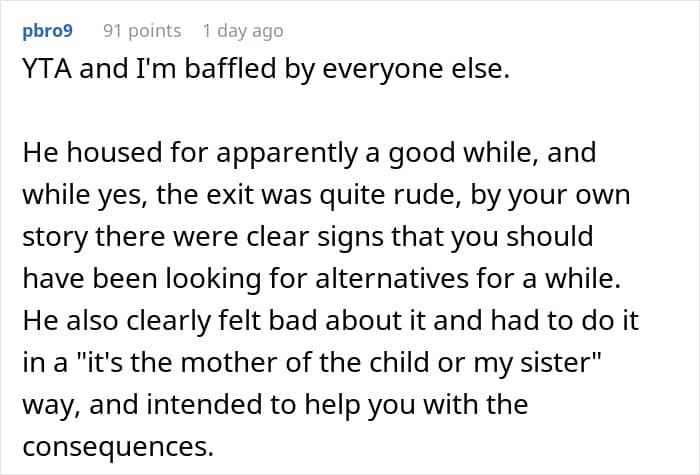Open the pbro9 user profile link

pyautogui.click(x=46, y=31)
